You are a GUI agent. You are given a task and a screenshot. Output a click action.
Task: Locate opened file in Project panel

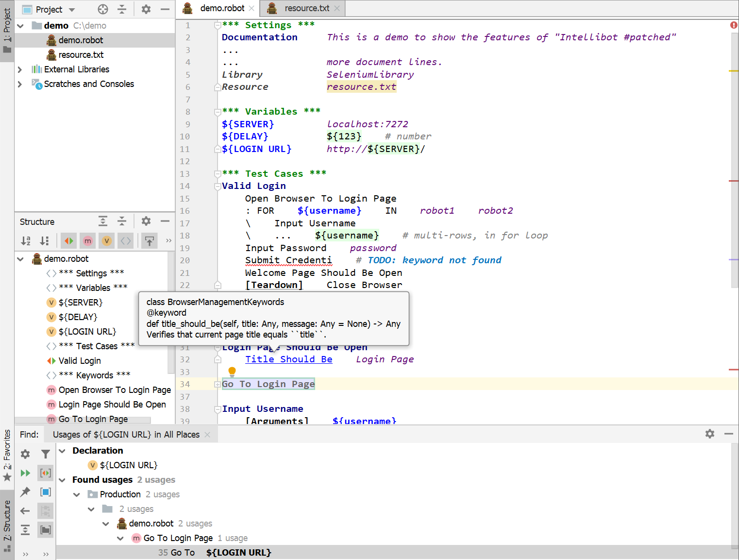pos(103,9)
